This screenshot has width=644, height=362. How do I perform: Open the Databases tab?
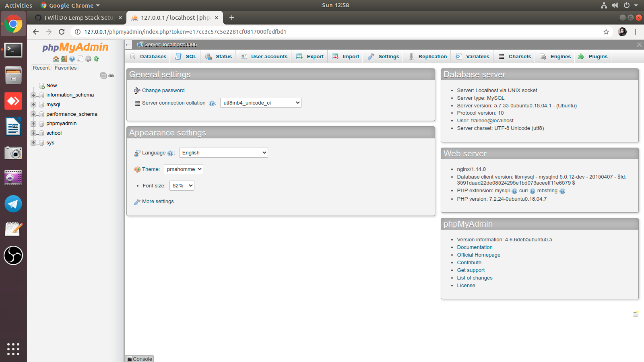148,57
